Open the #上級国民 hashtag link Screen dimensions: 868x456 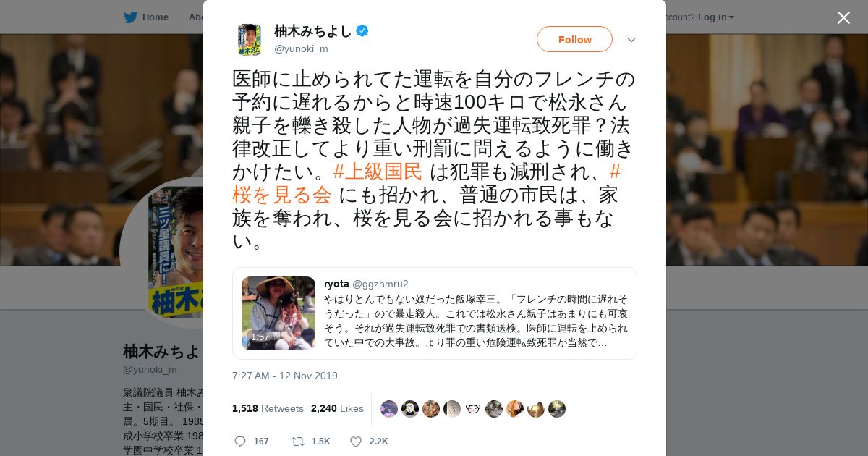tap(378, 172)
